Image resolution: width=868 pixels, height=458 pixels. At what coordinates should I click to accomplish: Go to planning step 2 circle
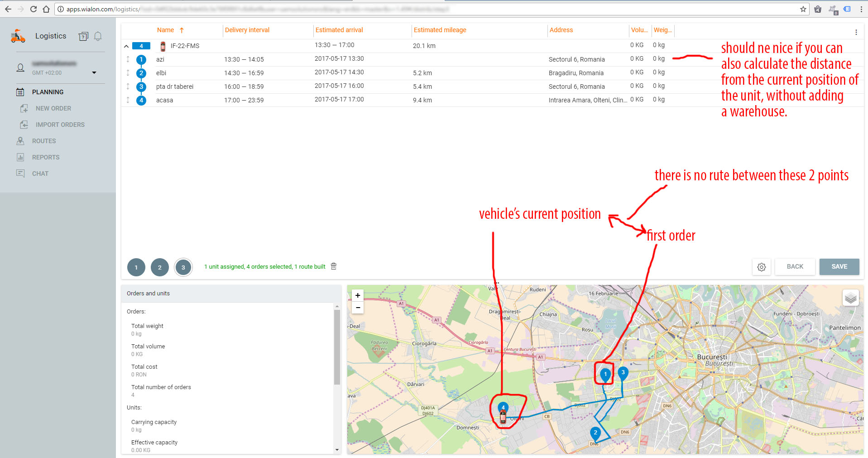coord(159,267)
